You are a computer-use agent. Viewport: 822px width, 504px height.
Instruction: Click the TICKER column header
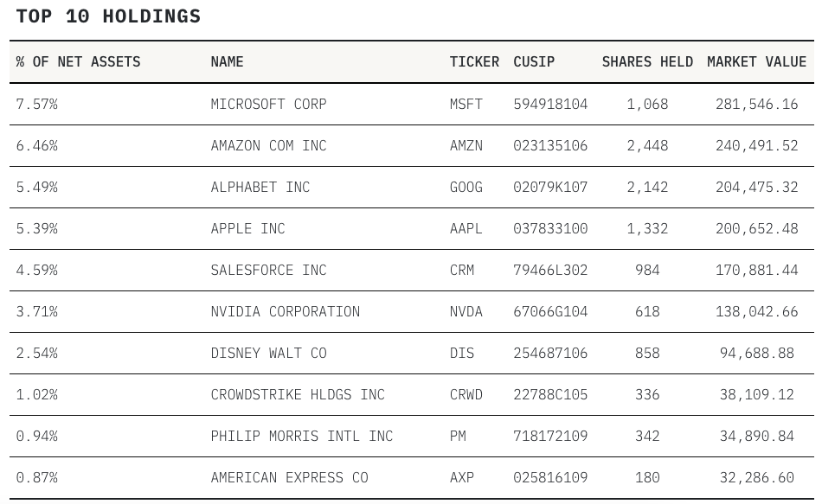pos(474,62)
